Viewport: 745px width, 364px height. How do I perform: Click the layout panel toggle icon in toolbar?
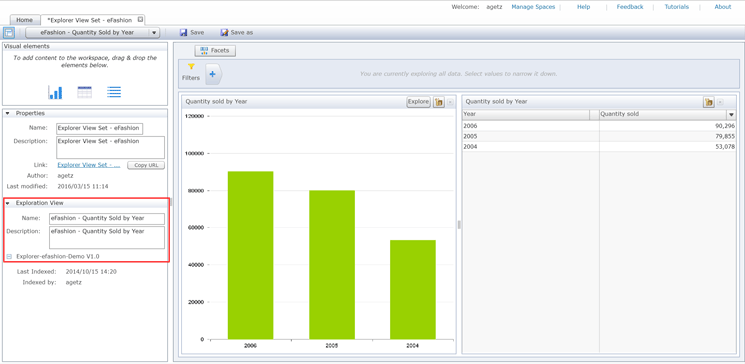click(9, 33)
